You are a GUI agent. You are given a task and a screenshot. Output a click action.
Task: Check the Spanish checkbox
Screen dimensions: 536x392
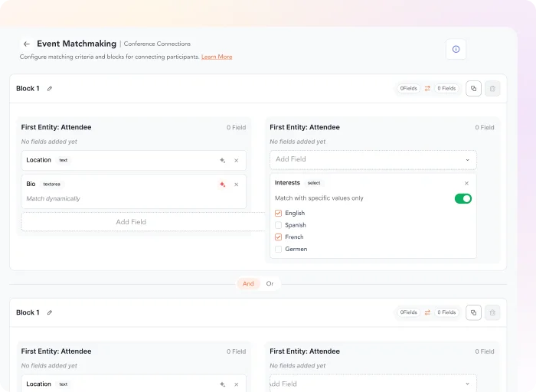pos(278,225)
